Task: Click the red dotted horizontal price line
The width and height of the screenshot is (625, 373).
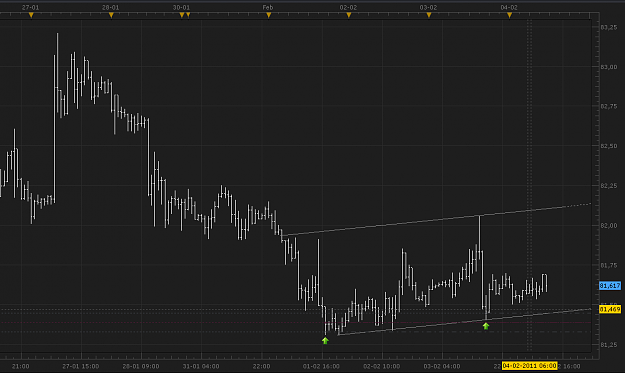Action: tap(295, 322)
